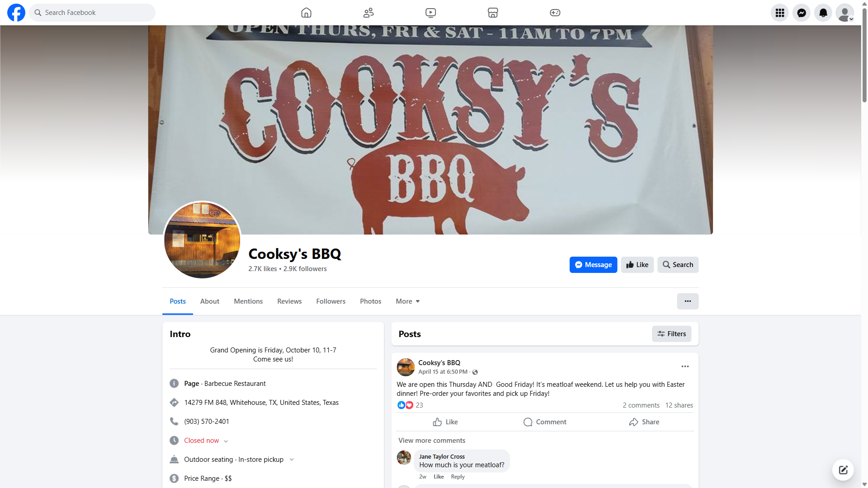
Task: Click the Search Facebook input field
Action: pyautogui.click(x=92, y=13)
